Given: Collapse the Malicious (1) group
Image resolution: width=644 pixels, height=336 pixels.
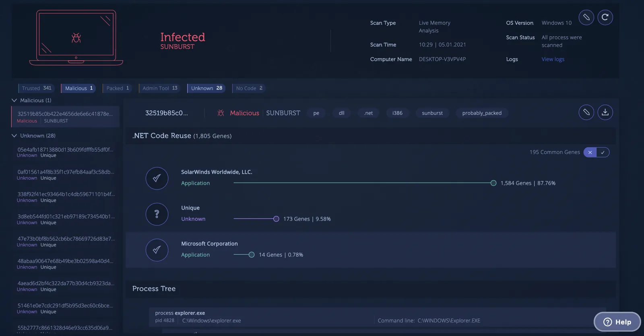Looking at the screenshot, I should coord(14,100).
